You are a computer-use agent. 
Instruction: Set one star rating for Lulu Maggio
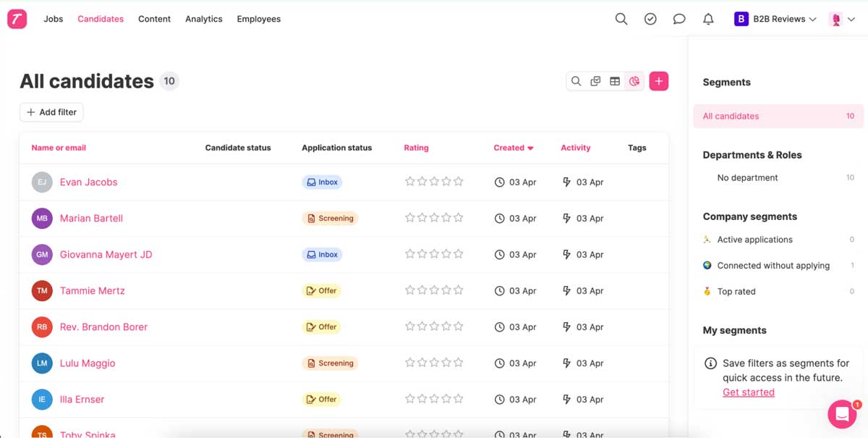pos(409,363)
